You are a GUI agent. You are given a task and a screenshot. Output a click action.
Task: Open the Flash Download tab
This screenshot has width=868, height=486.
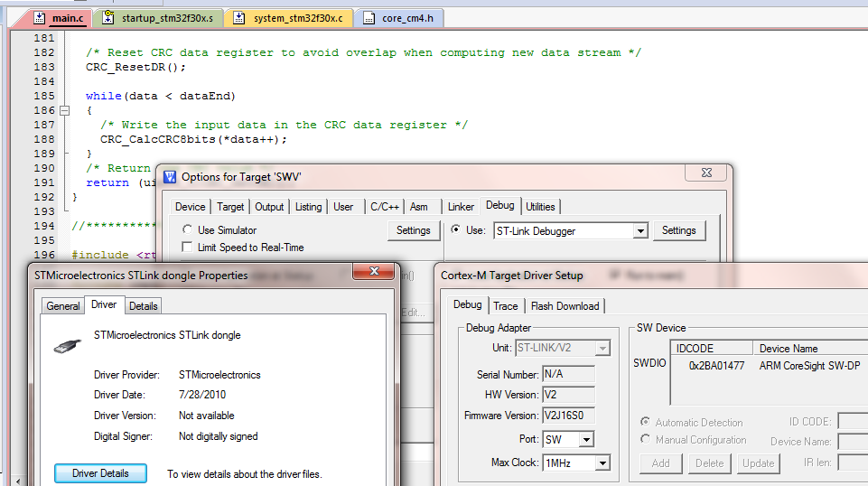565,306
